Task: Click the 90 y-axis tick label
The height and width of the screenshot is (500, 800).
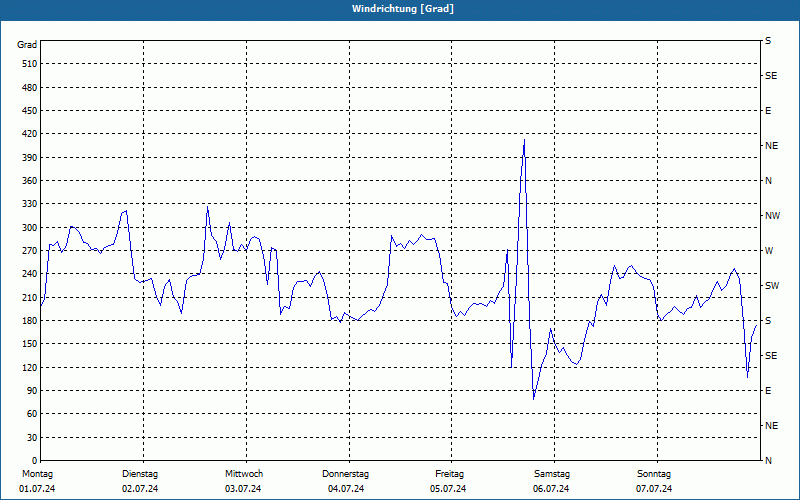Action: click(32, 391)
